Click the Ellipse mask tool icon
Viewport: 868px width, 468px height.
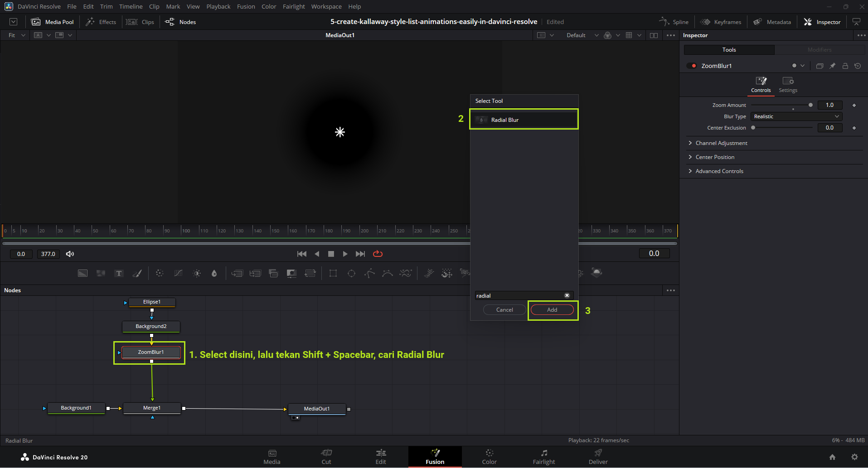pyautogui.click(x=351, y=273)
